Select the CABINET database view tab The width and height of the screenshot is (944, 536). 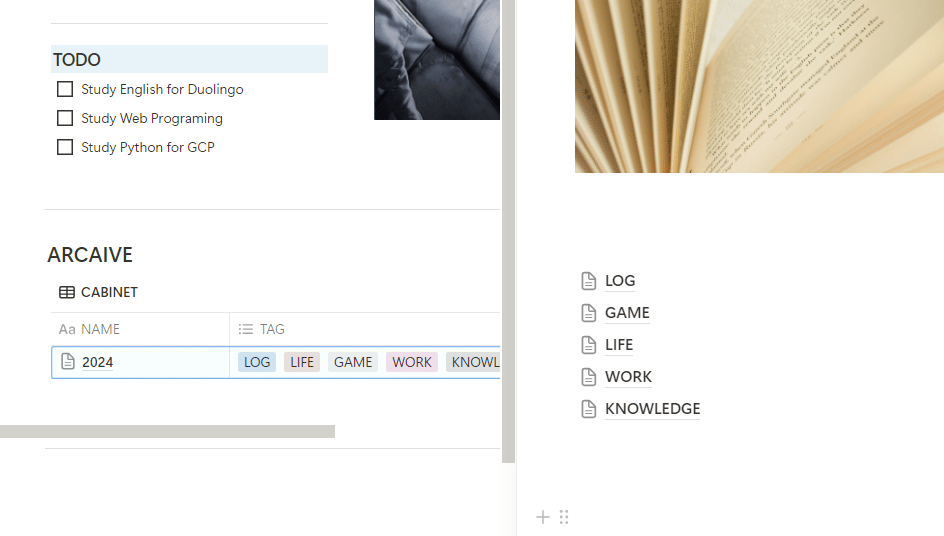pyautogui.click(x=99, y=292)
